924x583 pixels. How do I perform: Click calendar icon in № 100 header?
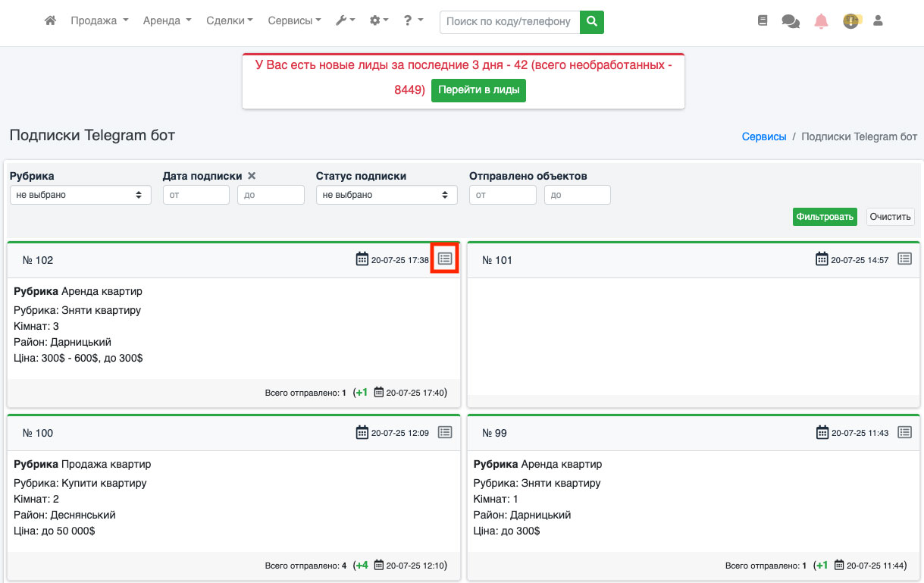[x=362, y=432]
